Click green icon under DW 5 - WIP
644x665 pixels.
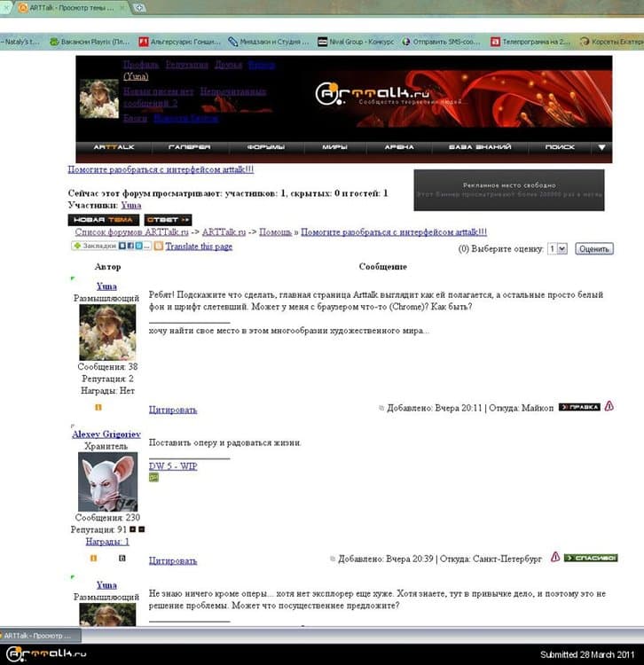153,478
